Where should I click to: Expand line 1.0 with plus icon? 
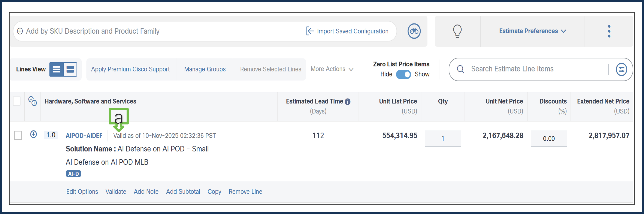coord(33,135)
